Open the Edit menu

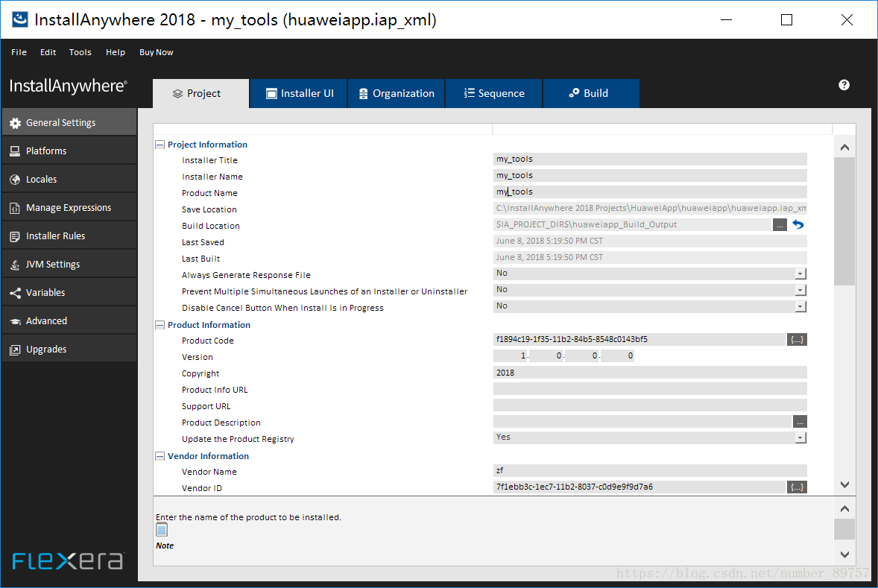click(48, 52)
